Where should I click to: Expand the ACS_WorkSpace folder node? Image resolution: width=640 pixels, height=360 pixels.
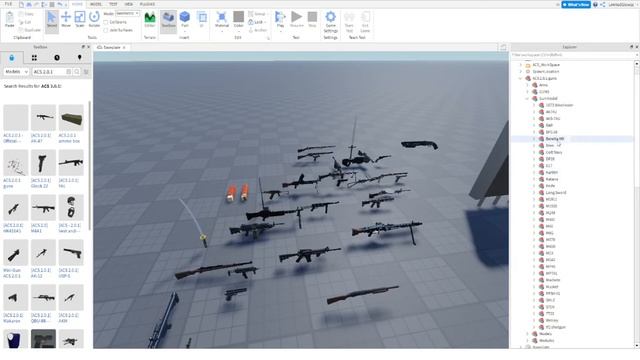pos(521,65)
